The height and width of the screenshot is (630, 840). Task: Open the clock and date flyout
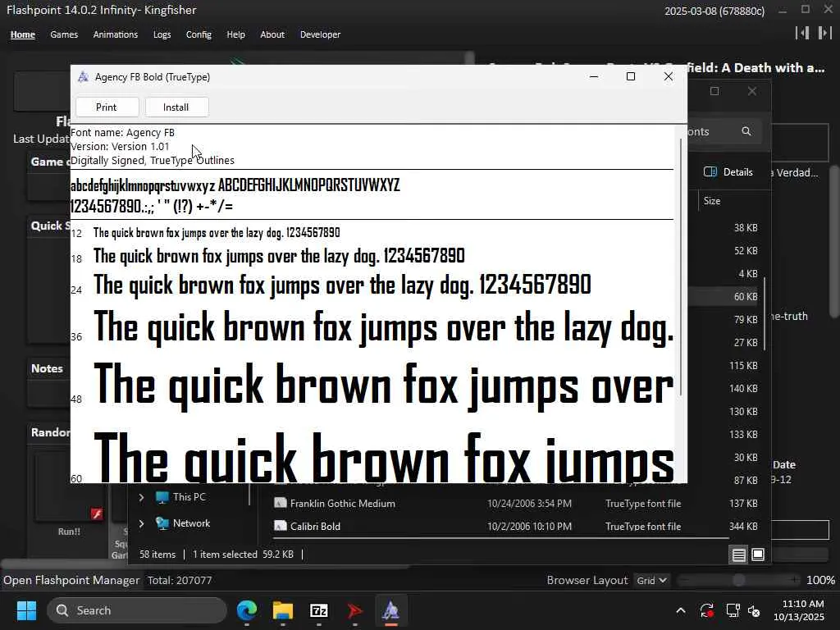tap(798, 610)
